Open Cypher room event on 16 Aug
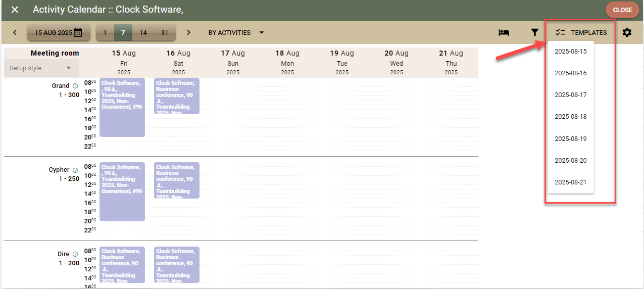644x289 pixels. [177, 180]
